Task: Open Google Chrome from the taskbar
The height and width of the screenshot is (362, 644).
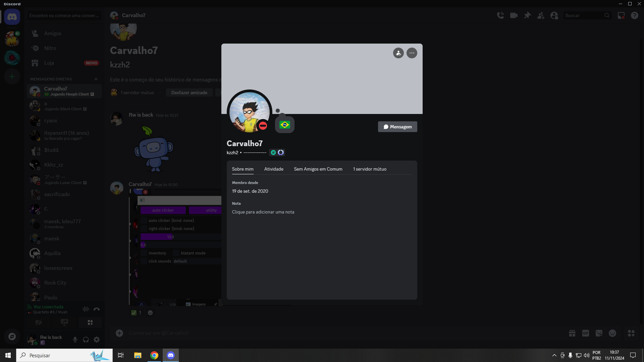Action: (x=154, y=355)
